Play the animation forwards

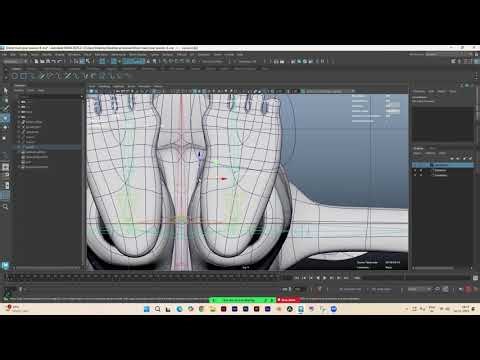click(325, 278)
